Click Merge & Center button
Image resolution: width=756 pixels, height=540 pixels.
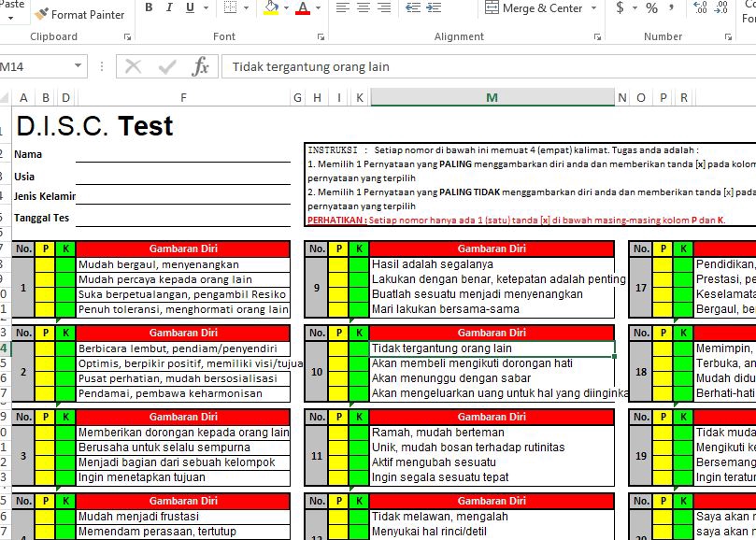(534, 7)
